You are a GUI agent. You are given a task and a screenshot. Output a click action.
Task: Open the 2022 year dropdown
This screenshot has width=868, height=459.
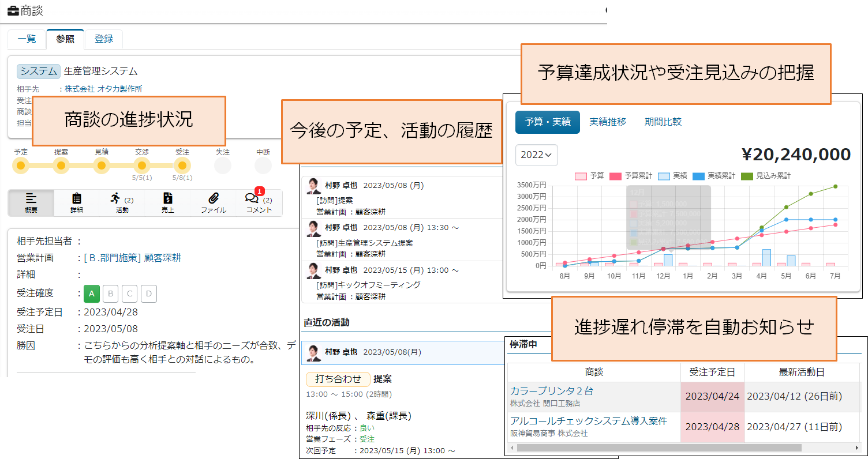536,155
